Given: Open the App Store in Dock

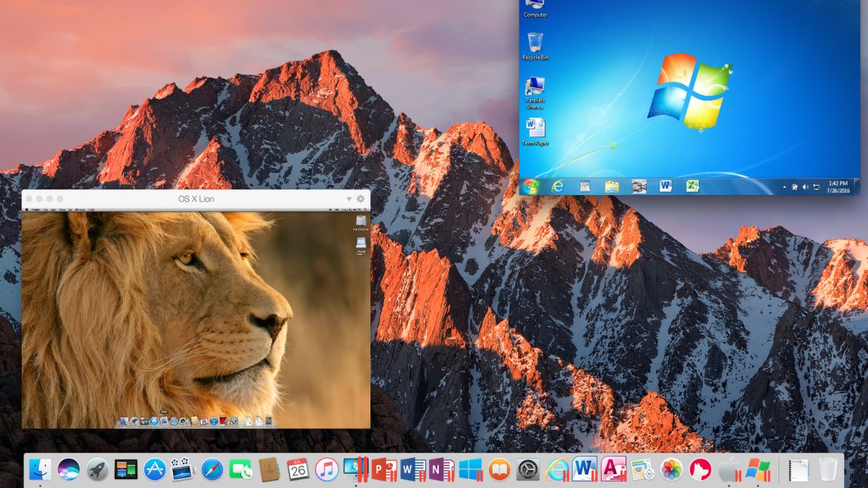Looking at the screenshot, I should click(x=155, y=469).
